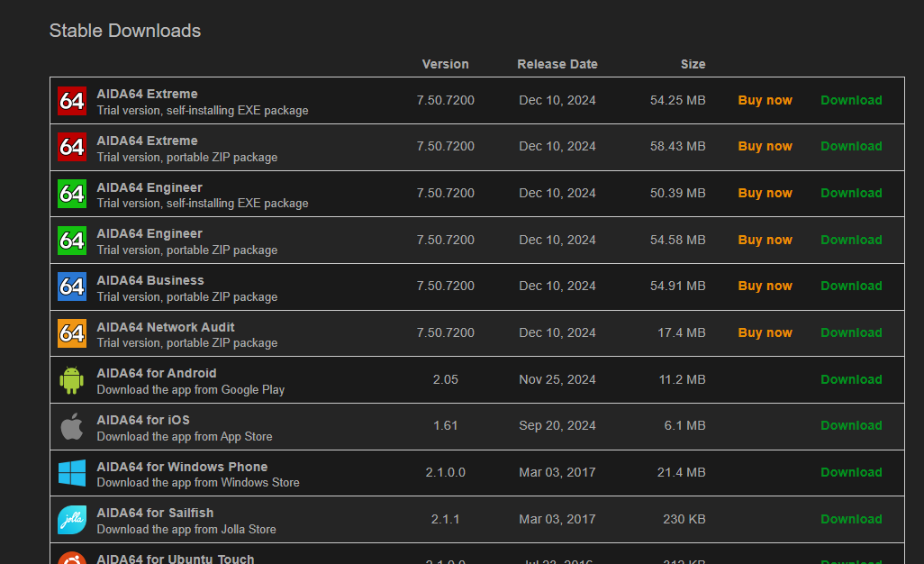Download AIDA64 for iOS

click(851, 426)
